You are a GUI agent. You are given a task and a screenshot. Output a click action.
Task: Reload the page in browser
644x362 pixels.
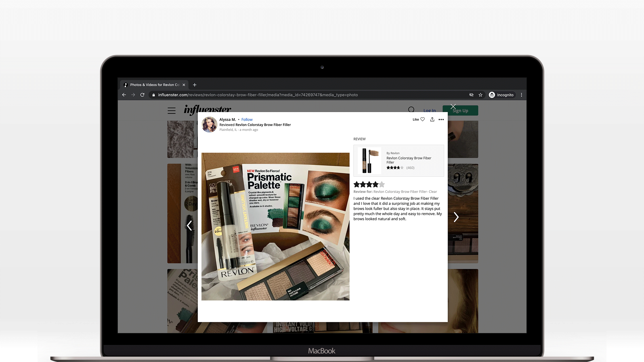[x=142, y=95]
